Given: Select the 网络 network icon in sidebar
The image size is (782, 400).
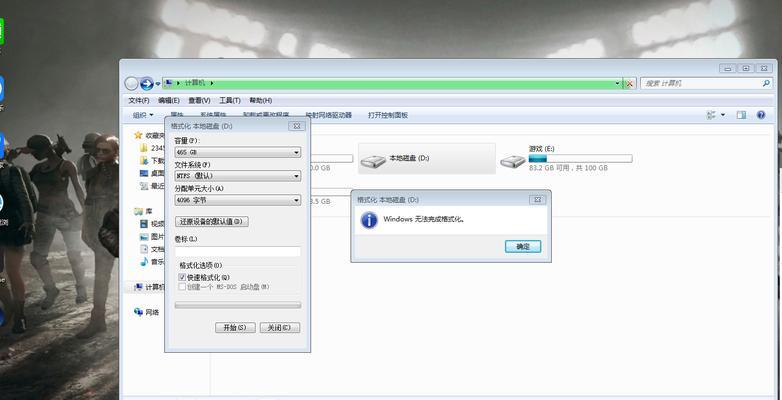Looking at the screenshot, I should pos(138,312).
